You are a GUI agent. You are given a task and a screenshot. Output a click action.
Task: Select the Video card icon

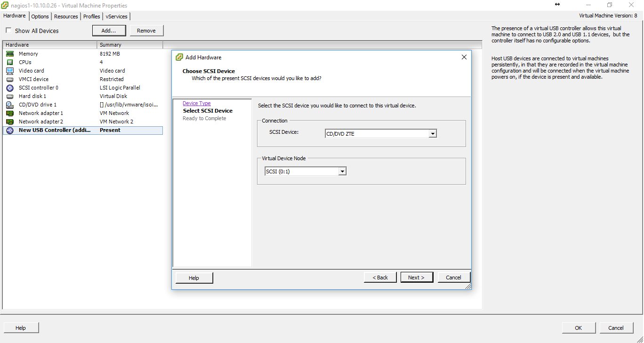click(x=10, y=70)
